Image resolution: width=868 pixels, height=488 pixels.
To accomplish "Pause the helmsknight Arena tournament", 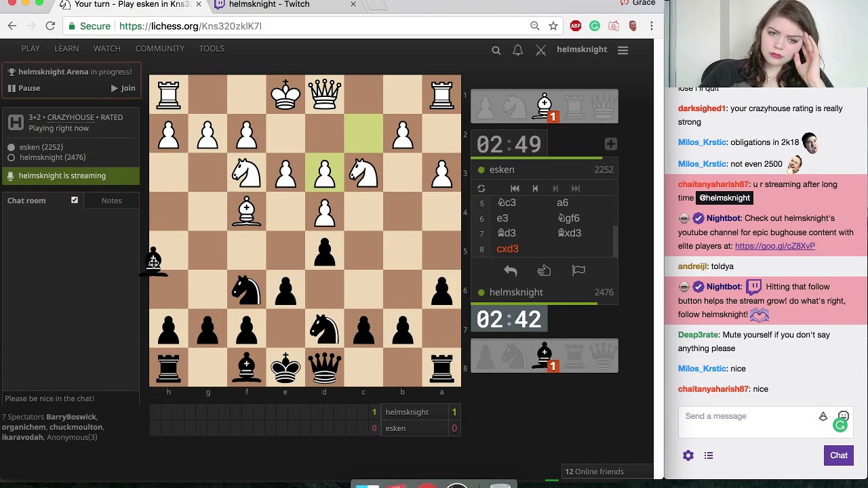I will coord(24,88).
